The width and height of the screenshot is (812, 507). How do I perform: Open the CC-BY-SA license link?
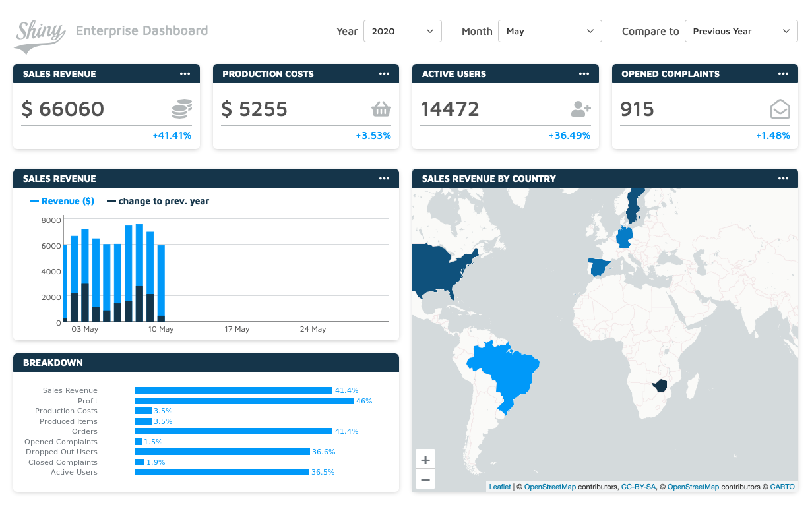pyautogui.click(x=639, y=487)
